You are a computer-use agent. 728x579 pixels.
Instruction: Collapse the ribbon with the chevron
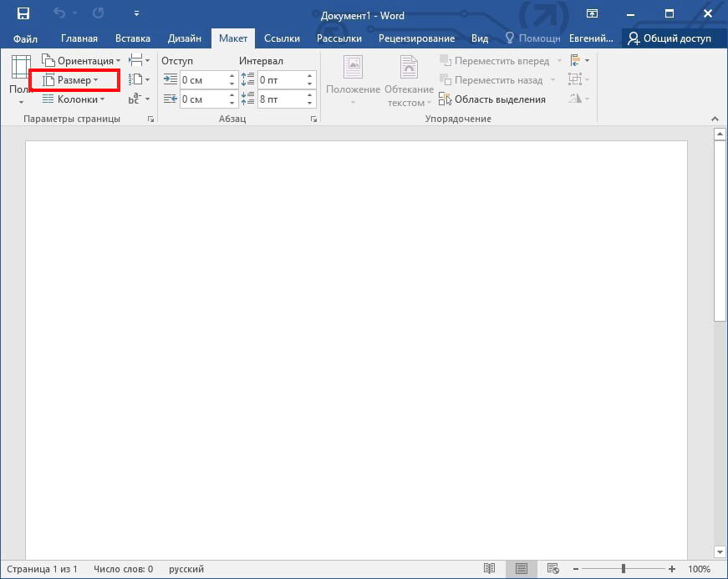point(715,119)
